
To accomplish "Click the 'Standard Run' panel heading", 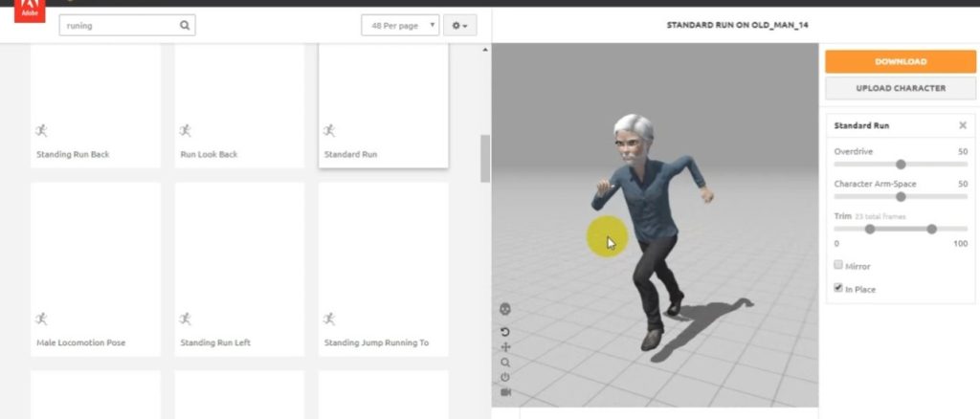I will [861, 125].
